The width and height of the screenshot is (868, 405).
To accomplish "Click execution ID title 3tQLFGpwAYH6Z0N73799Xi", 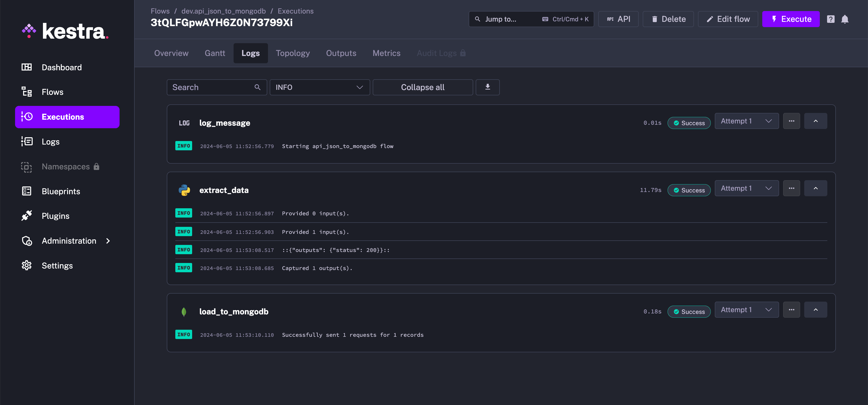I will point(221,23).
